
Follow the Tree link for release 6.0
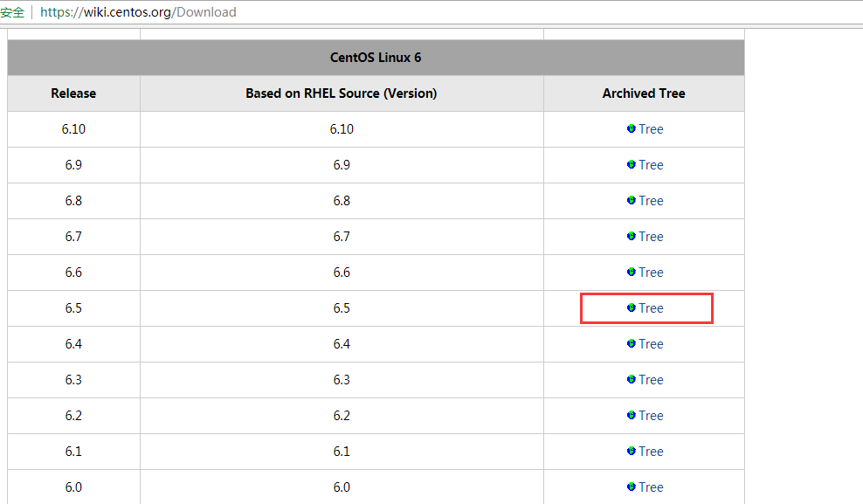[651, 487]
